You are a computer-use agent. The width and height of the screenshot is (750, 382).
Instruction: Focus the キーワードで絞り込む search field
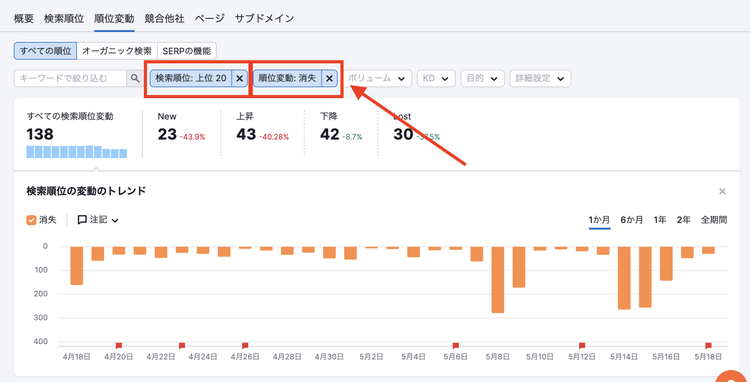tap(70, 78)
